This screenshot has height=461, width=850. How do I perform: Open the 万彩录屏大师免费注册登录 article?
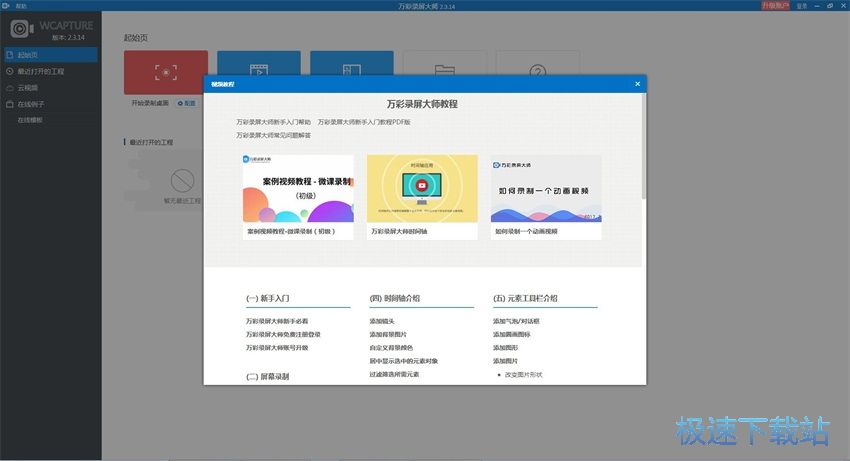point(284,335)
